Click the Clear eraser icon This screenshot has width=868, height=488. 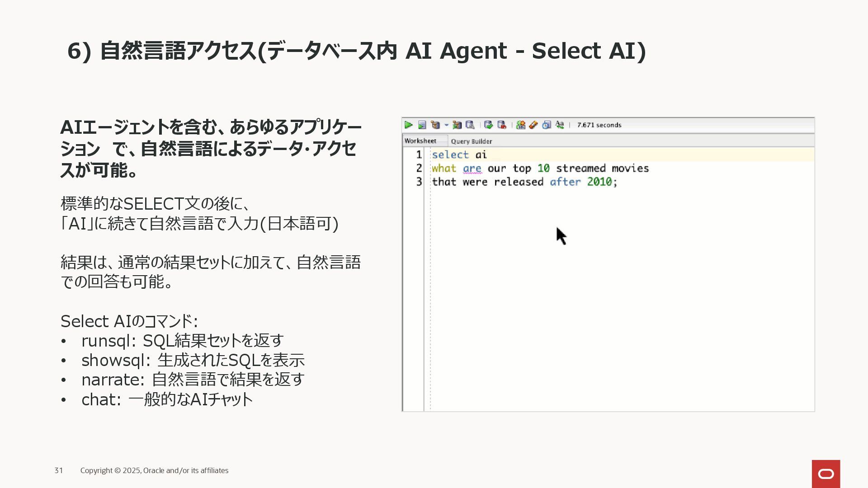coord(533,125)
